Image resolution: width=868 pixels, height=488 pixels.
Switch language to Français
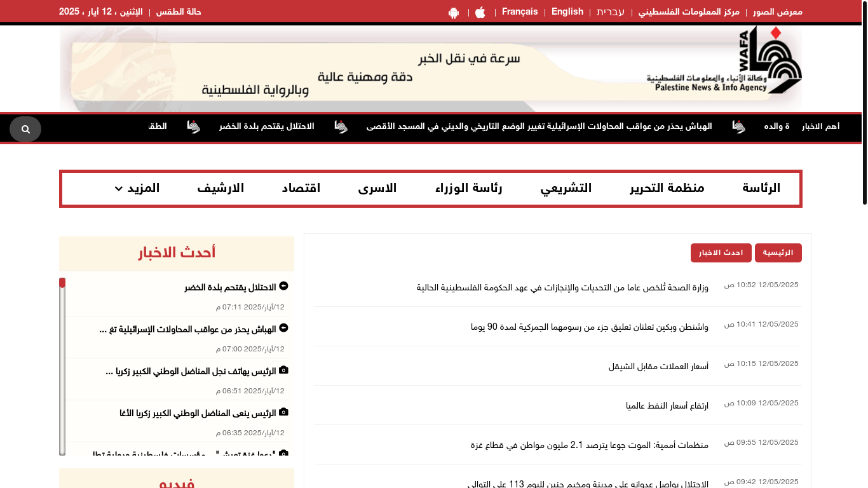point(520,11)
